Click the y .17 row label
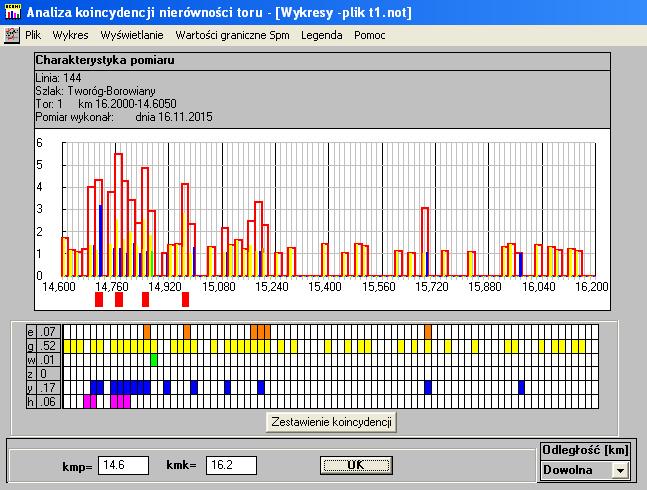Viewport: 647px width, 490px height. pyautogui.click(x=43, y=388)
